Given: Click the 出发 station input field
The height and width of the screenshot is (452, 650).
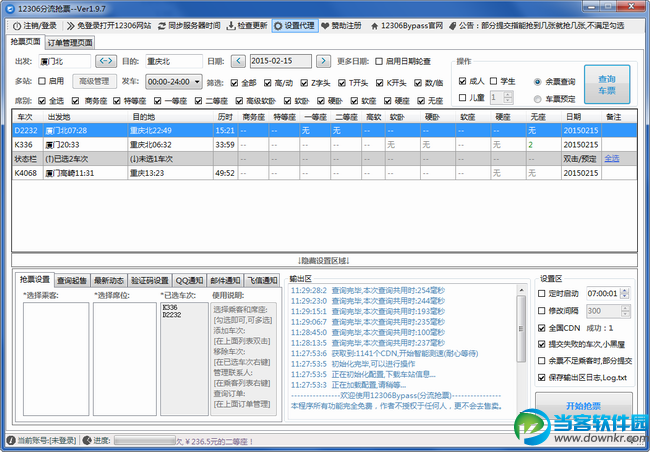Looking at the screenshot, I should click(x=64, y=61).
